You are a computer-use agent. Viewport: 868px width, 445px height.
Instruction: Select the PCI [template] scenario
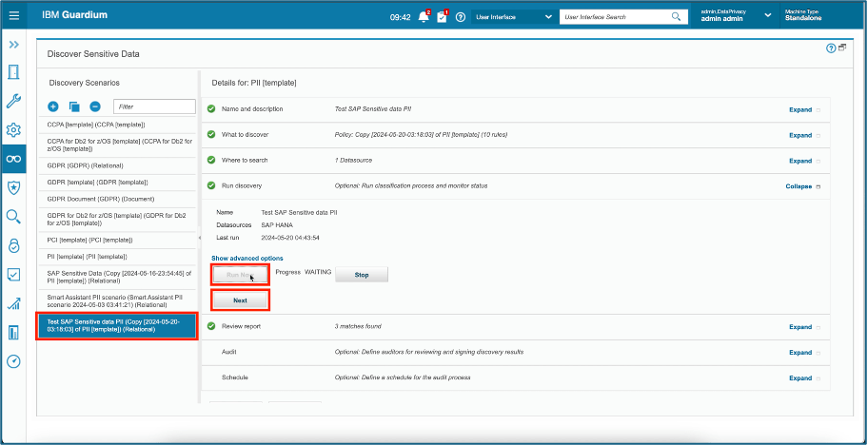coord(117,240)
